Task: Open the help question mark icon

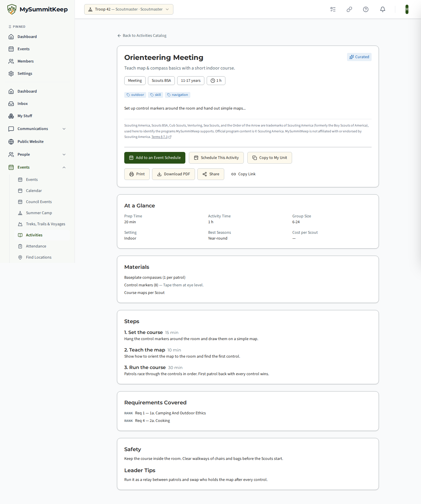Action: tap(365, 9)
